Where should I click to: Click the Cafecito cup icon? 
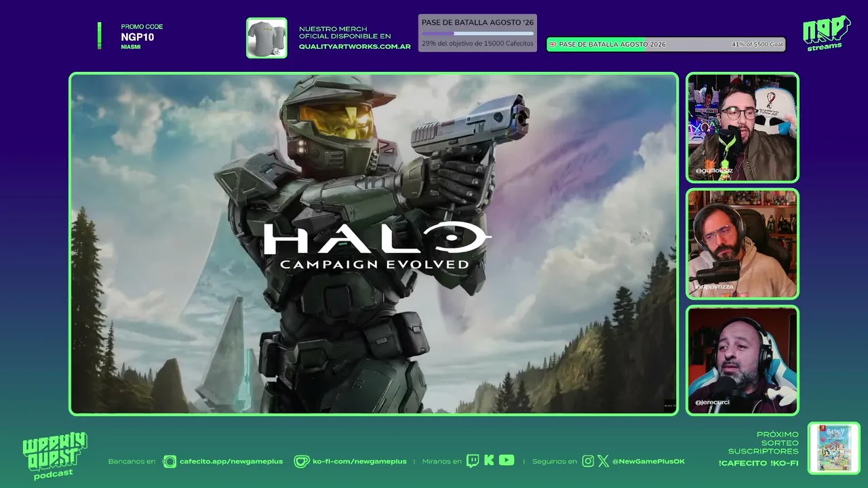(170, 462)
